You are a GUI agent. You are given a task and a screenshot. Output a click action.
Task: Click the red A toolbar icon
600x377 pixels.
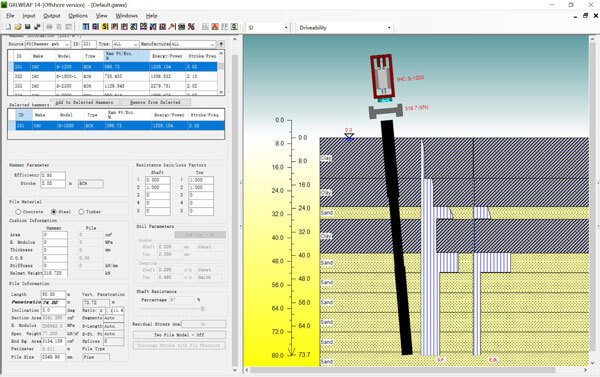[215, 27]
